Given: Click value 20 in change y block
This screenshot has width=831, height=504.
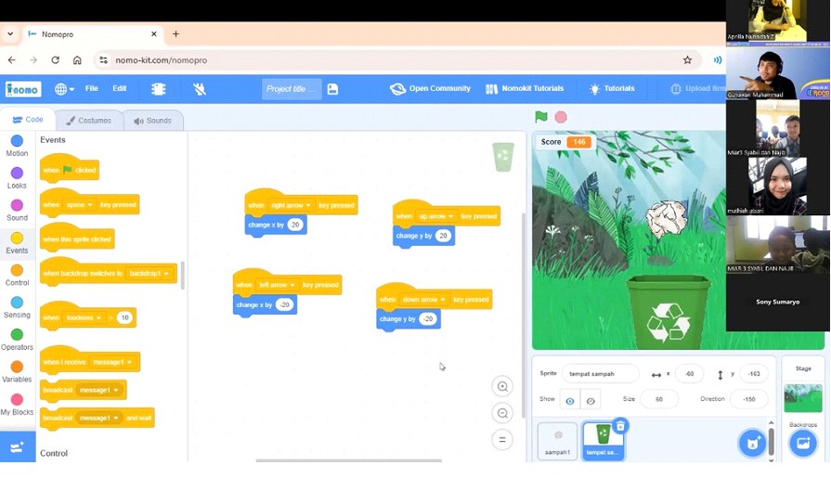Looking at the screenshot, I should pyautogui.click(x=443, y=236).
